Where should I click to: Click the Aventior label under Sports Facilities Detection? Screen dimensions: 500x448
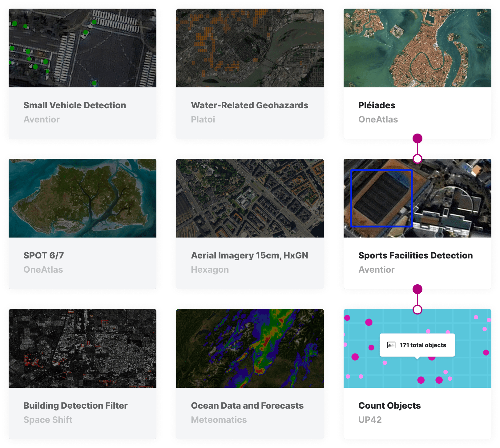coord(377,270)
